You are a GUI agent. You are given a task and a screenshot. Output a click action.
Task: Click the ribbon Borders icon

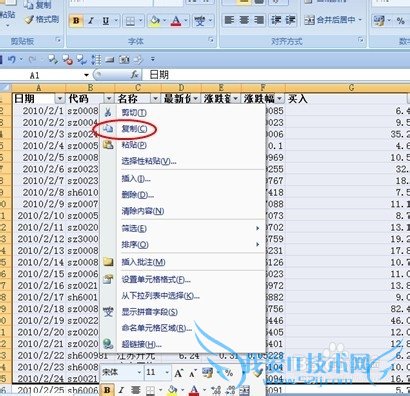point(130,22)
